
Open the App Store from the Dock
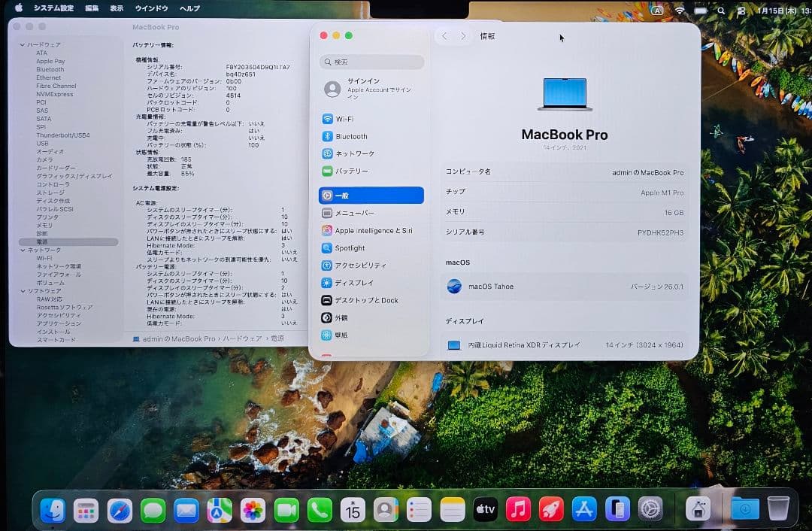(x=585, y=508)
